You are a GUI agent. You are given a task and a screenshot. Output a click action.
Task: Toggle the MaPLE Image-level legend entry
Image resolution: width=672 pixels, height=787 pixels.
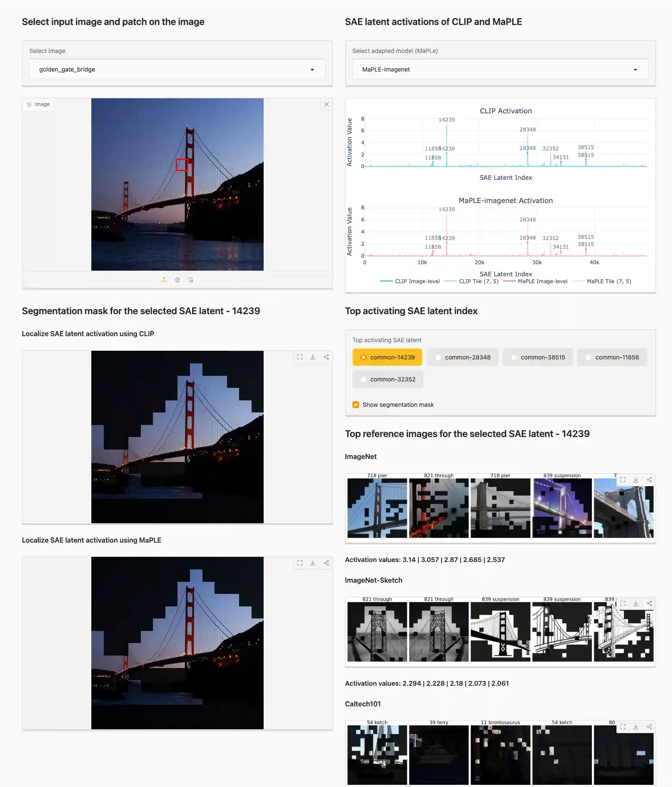tap(535, 281)
